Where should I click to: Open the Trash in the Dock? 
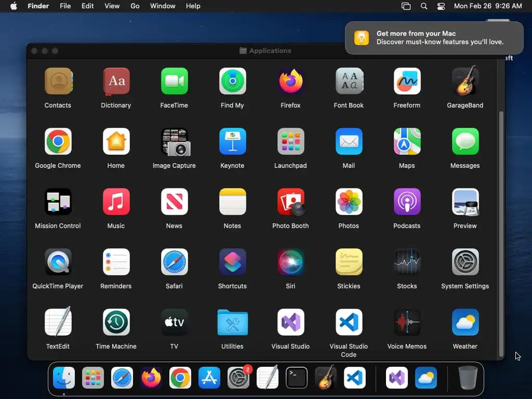click(x=468, y=377)
